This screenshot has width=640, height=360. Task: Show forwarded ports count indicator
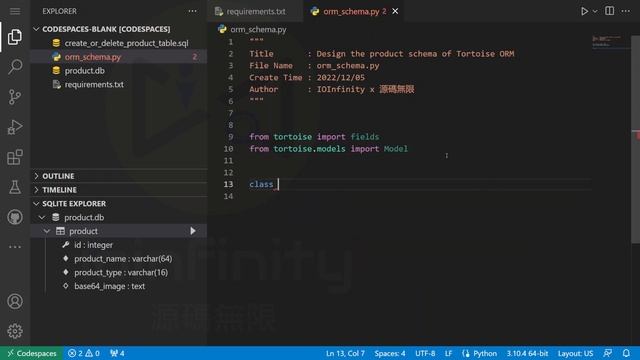click(117, 353)
